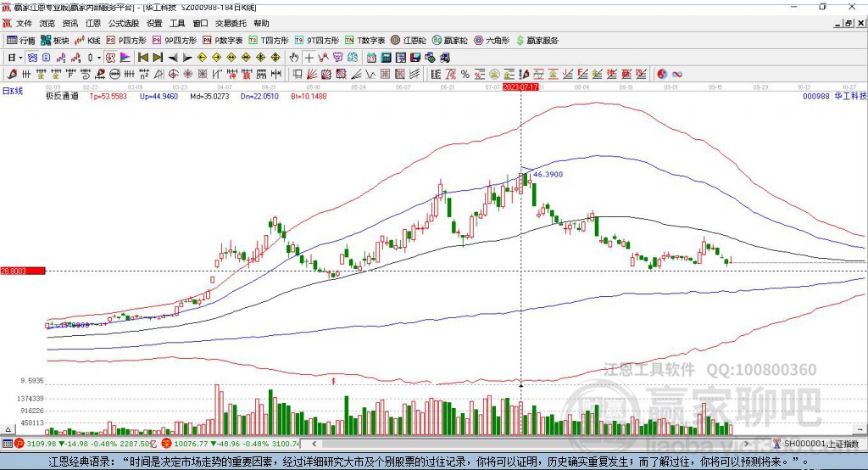
Task: Toggle the 极反 indicator toolbar button
Action: [x=111, y=58]
